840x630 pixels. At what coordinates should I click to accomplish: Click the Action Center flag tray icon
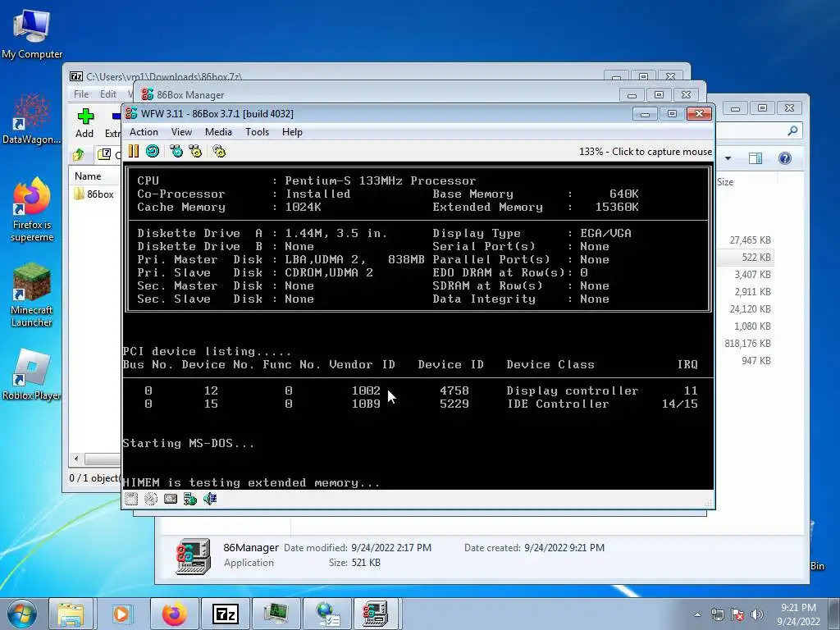(737, 614)
